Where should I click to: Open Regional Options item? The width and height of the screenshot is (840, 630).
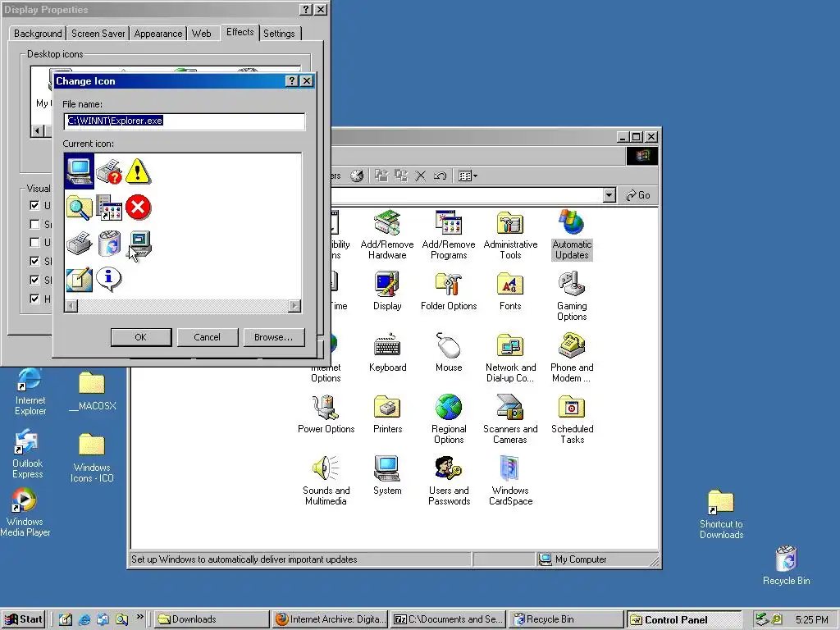pos(449,419)
